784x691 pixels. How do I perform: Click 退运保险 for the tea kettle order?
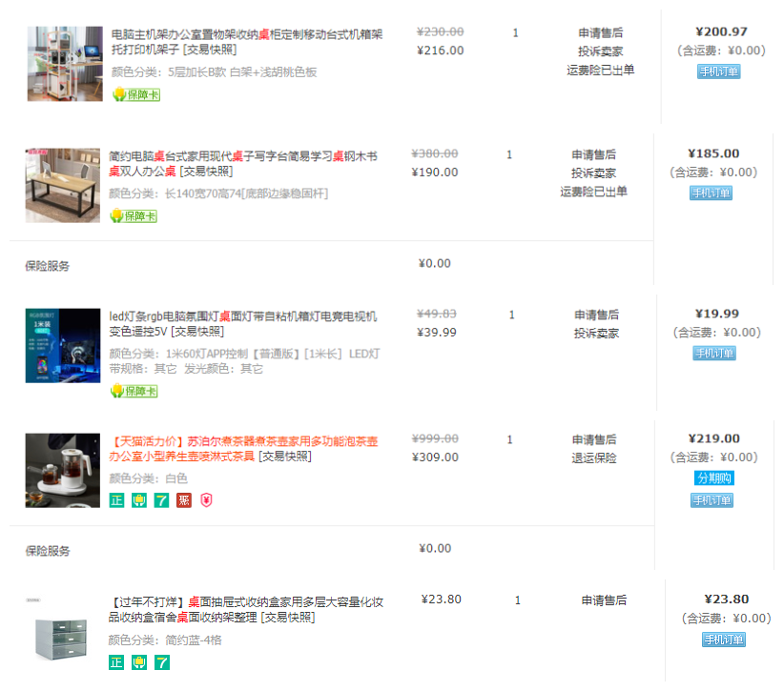tap(594, 458)
